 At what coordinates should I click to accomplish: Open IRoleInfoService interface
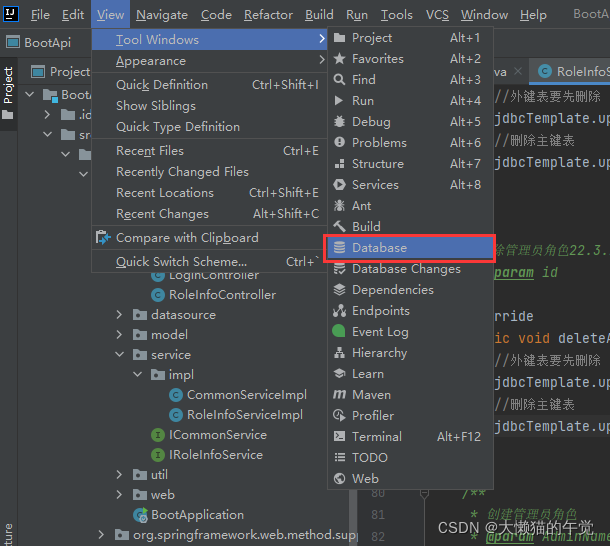point(216,455)
